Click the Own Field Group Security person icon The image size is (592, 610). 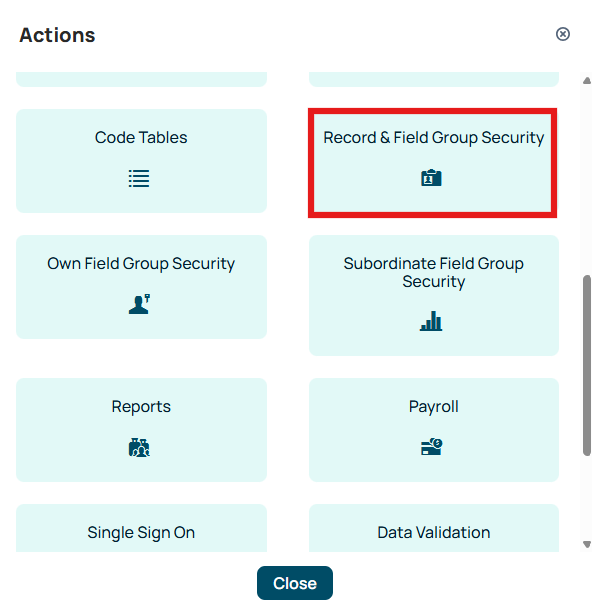pyautogui.click(x=140, y=304)
